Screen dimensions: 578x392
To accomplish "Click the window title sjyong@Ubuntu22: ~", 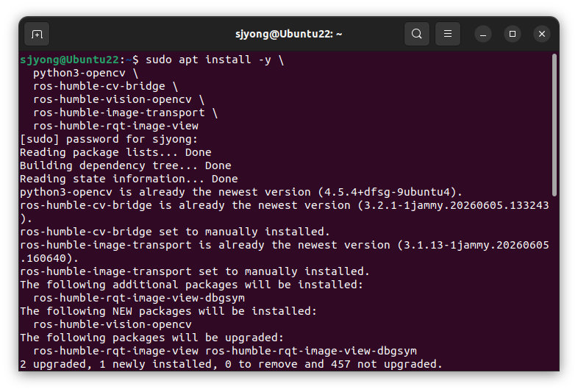I will tap(288, 34).
